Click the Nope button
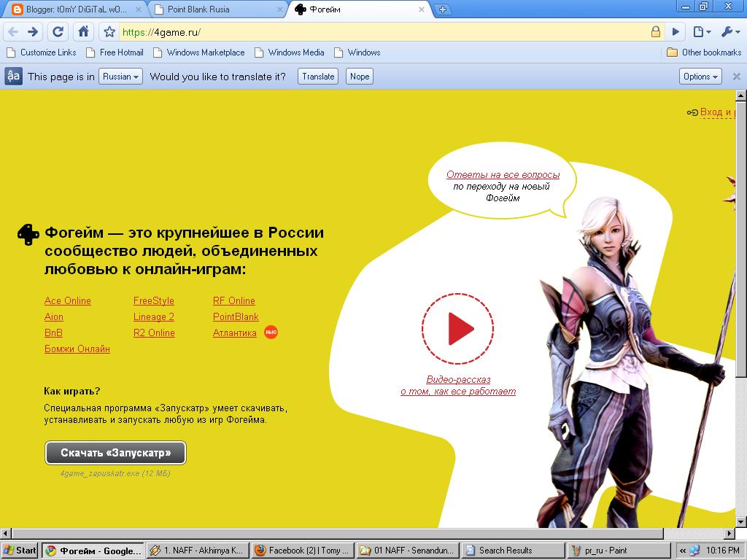The height and width of the screenshot is (560, 747). [360, 76]
